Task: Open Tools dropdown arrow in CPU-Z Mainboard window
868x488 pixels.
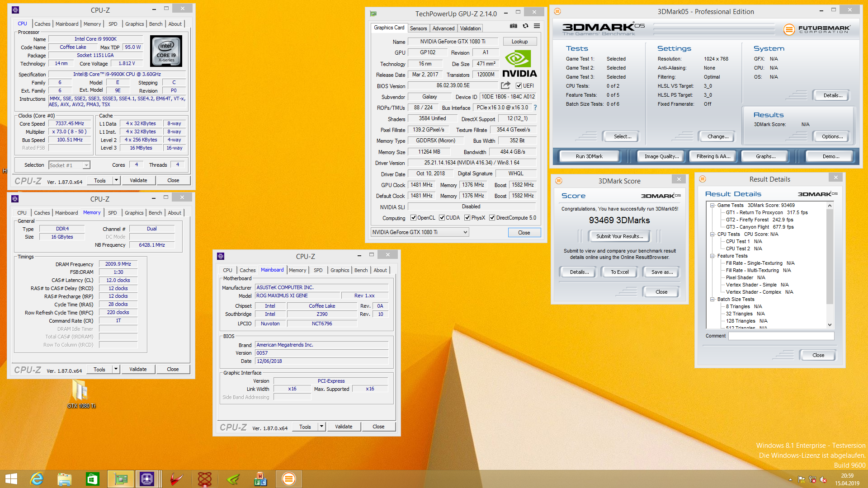Action: click(x=321, y=427)
